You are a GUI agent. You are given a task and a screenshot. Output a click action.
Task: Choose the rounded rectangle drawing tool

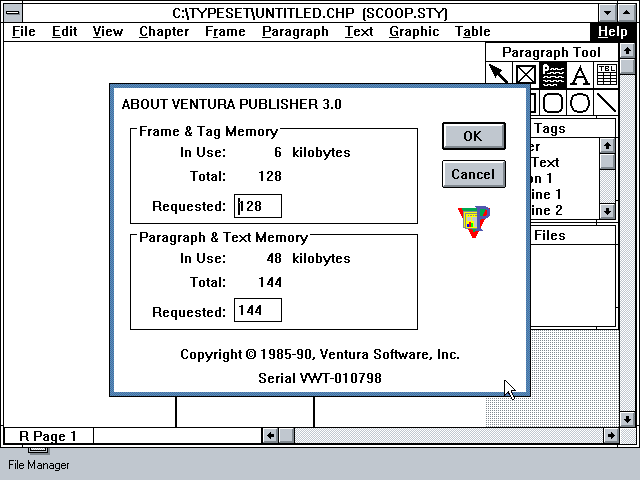pyautogui.click(x=553, y=102)
